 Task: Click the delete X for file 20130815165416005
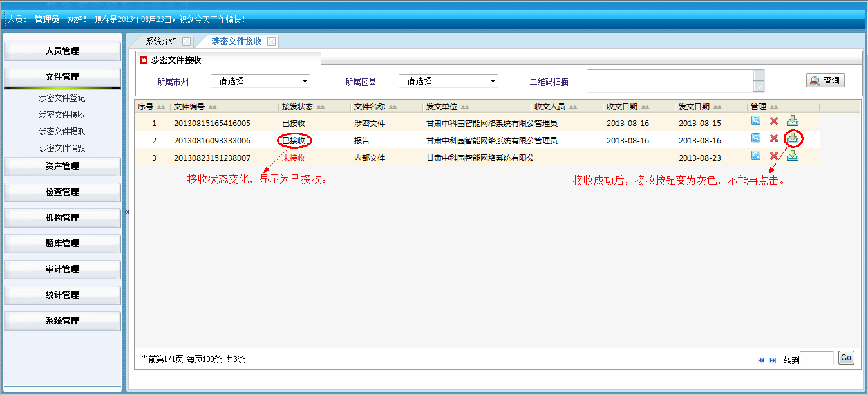point(774,121)
